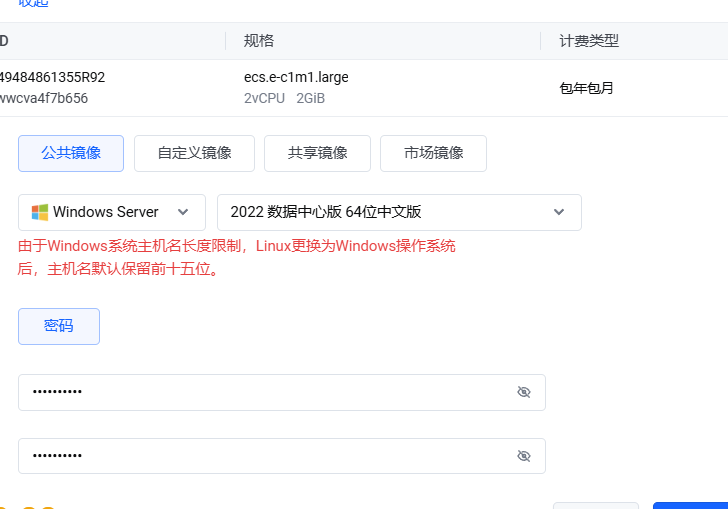Select the 公共镜像 image tab
728x509 pixels.
tap(71, 153)
